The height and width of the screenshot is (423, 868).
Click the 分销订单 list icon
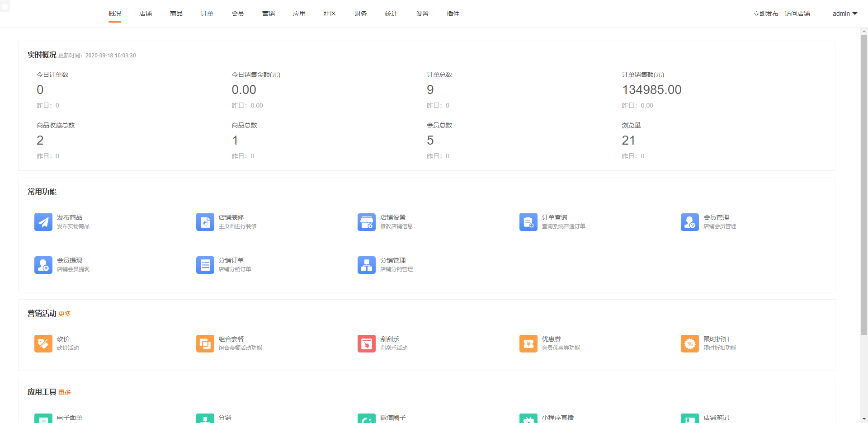(x=205, y=265)
